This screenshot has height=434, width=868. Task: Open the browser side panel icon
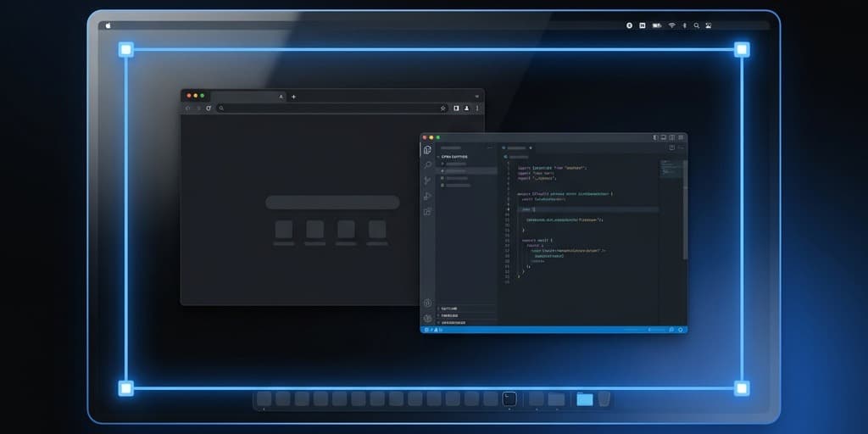[x=456, y=108]
